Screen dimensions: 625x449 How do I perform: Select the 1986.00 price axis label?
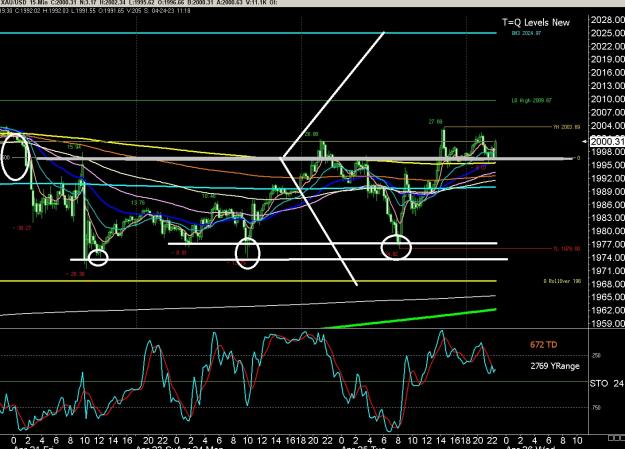tap(607, 205)
